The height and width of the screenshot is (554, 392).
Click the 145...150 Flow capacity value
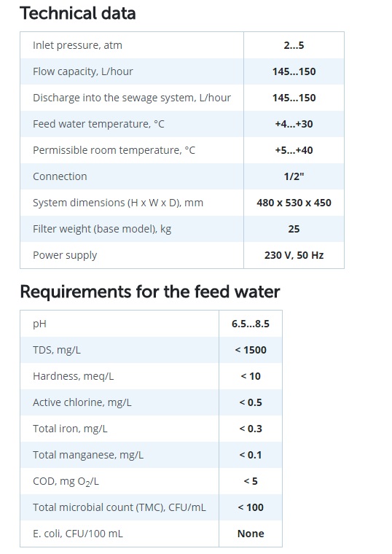click(294, 71)
